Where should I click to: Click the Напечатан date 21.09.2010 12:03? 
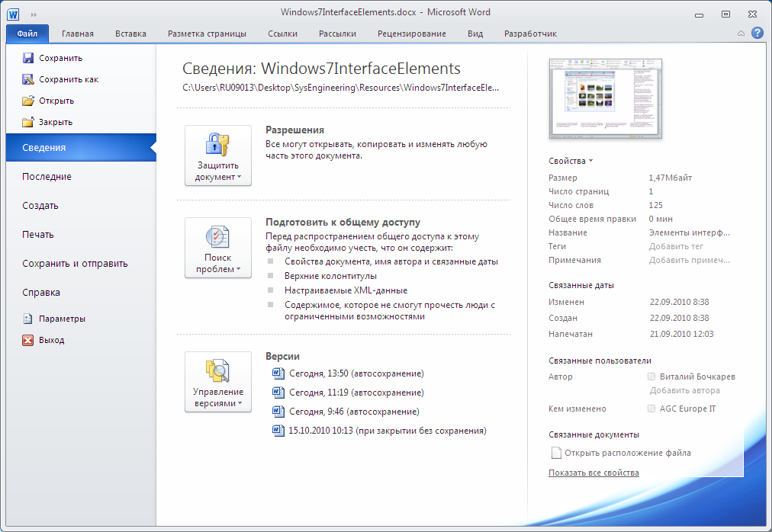681,334
